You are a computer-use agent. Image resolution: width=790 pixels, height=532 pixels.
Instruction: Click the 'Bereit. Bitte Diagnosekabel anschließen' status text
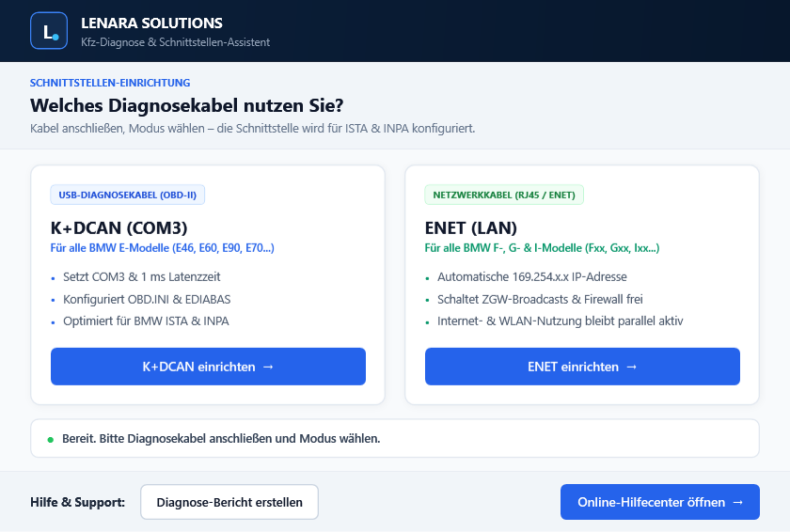point(221,438)
